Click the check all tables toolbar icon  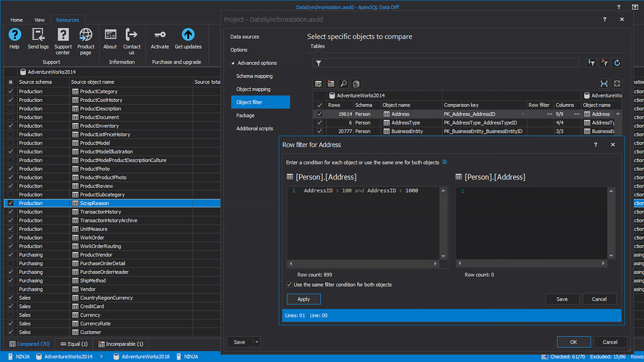318,84
